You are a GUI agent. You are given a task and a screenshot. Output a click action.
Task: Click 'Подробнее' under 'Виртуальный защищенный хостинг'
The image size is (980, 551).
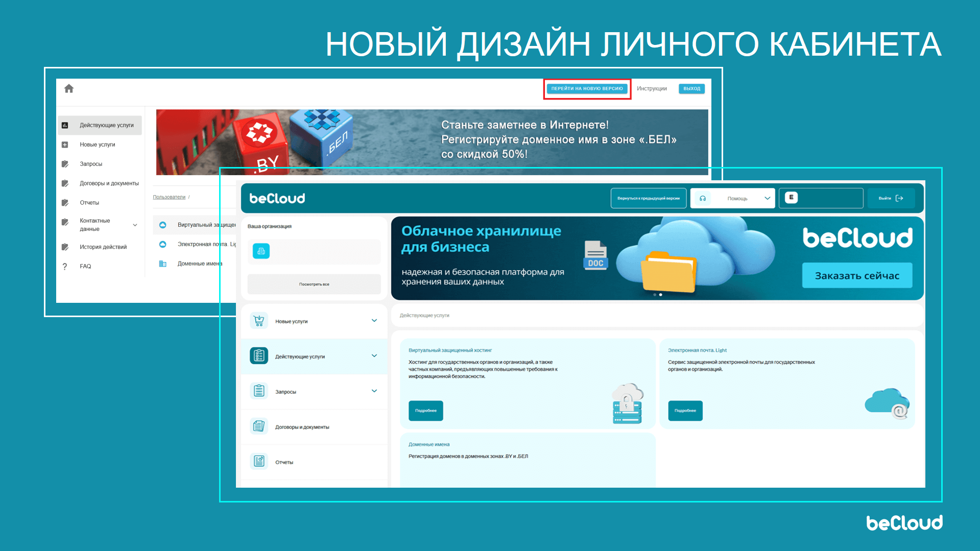tap(426, 411)
